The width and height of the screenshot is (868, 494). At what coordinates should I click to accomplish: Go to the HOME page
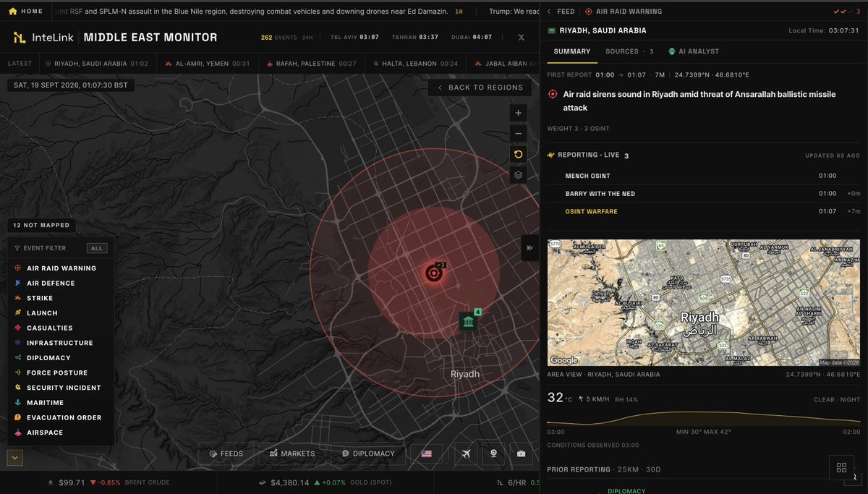pyautogui.click(x=26, y=12)
